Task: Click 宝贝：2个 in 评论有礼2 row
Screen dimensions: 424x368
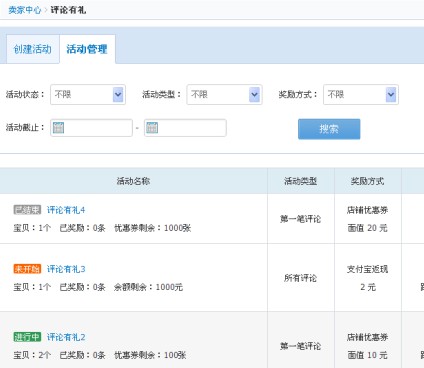Action: coord(32,355)
